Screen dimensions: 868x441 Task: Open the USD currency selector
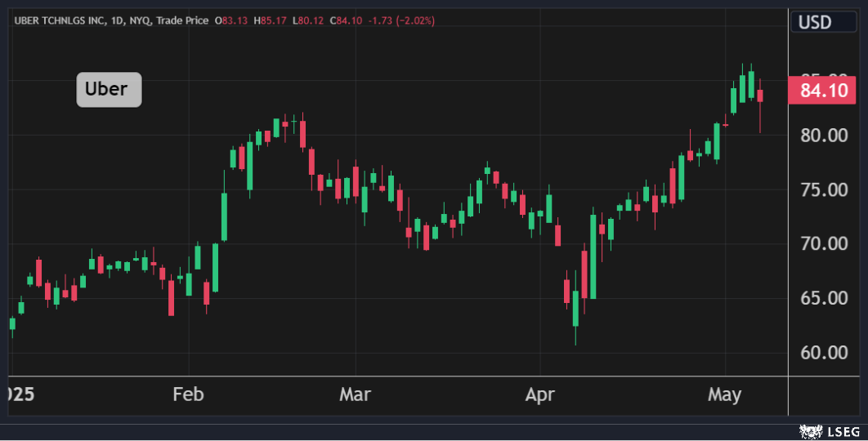(821, 22)
